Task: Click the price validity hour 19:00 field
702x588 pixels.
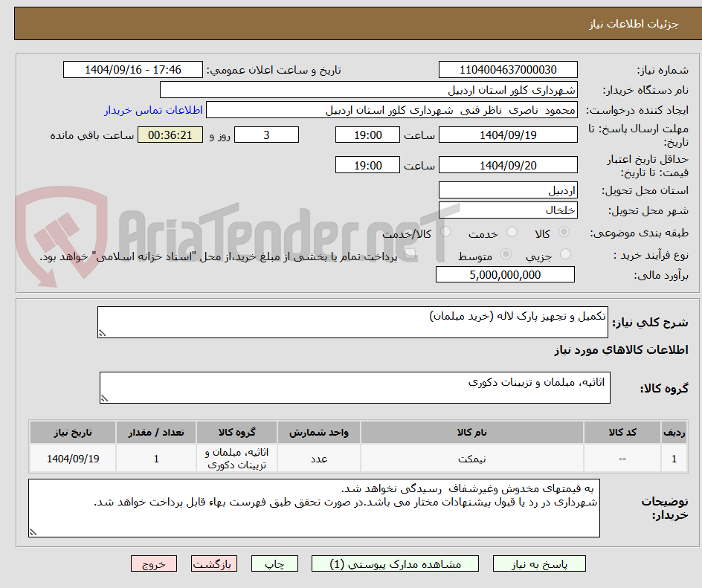Action: 367,165
